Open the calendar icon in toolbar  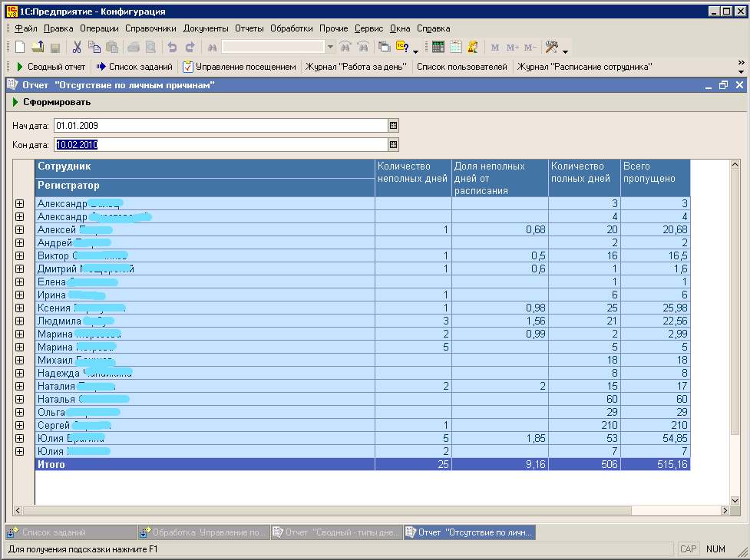[x=455, y=47]
